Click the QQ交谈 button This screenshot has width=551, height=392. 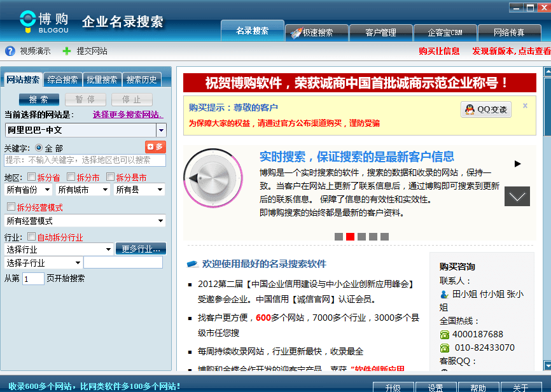[x=486, y=109]
